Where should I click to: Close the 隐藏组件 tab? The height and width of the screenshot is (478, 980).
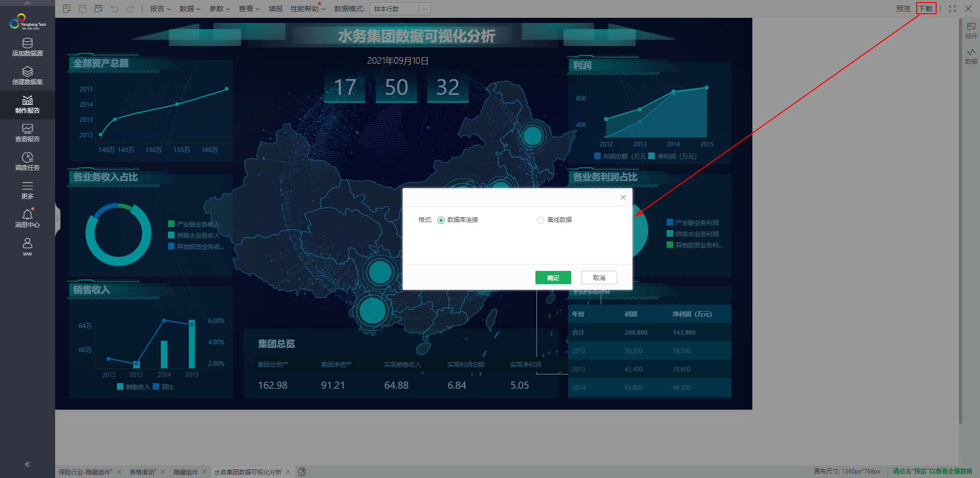[204, 472]
